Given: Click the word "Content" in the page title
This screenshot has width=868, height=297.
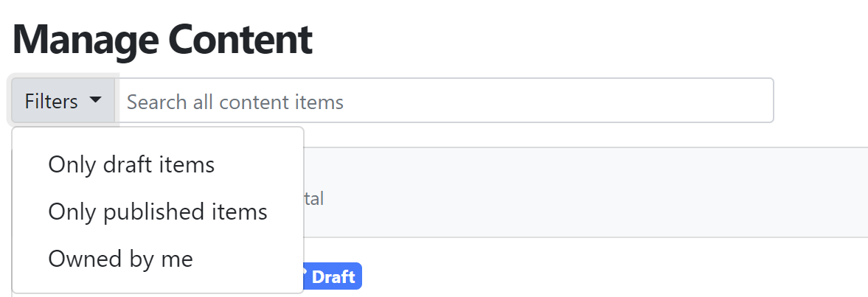Looking at the screenshot, I should [x=240, y=39].
